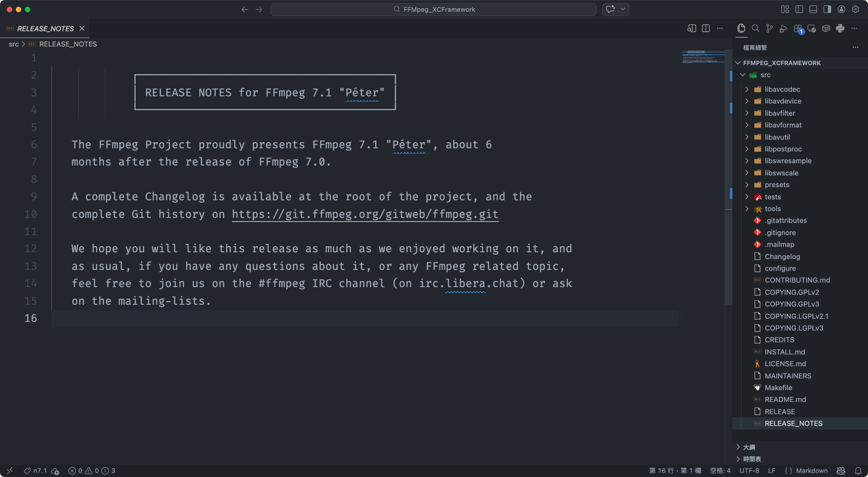Toggle the bottom panel visibility
This screenshot has height=477, width=868.
click(813, 9)
